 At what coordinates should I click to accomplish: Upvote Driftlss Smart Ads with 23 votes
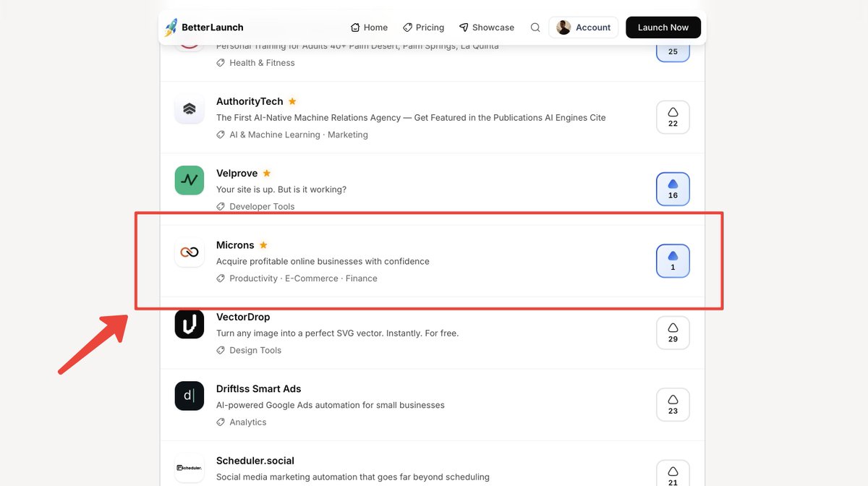673,404
